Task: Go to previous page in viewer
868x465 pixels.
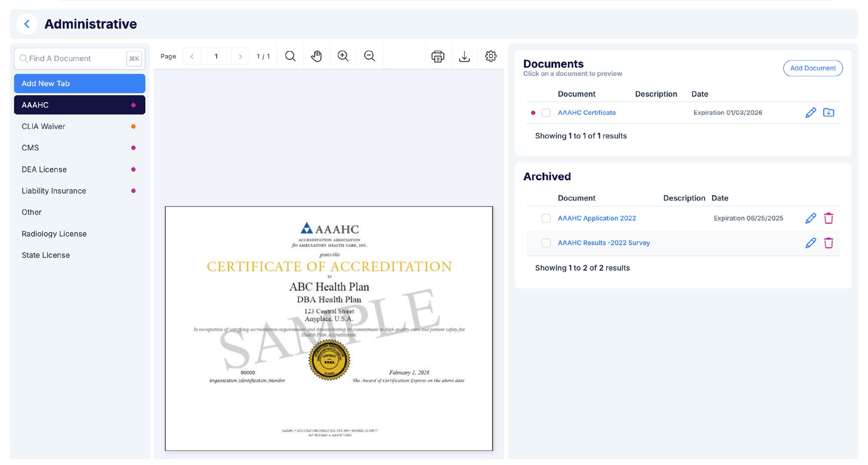Action: tap(192, 56)
